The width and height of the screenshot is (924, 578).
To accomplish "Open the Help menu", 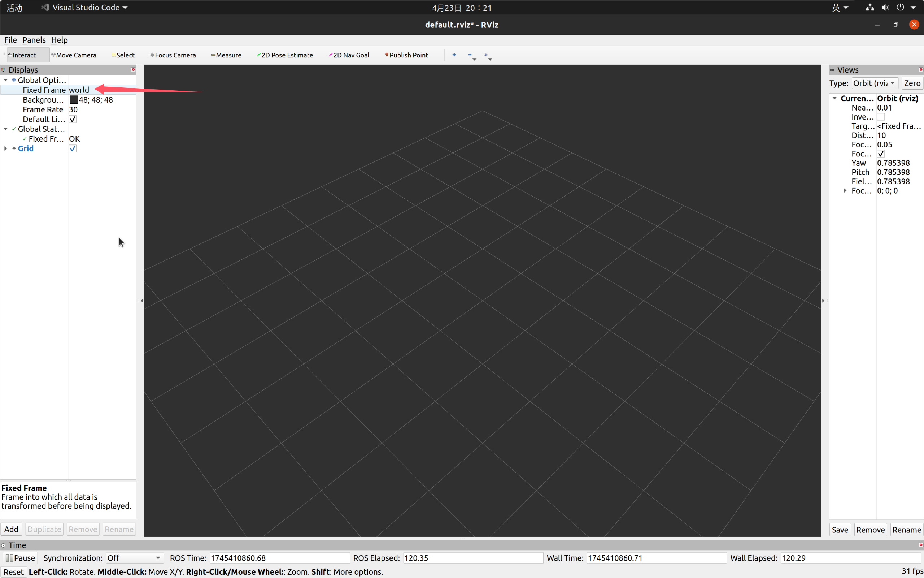I will (x=59, y=40).
